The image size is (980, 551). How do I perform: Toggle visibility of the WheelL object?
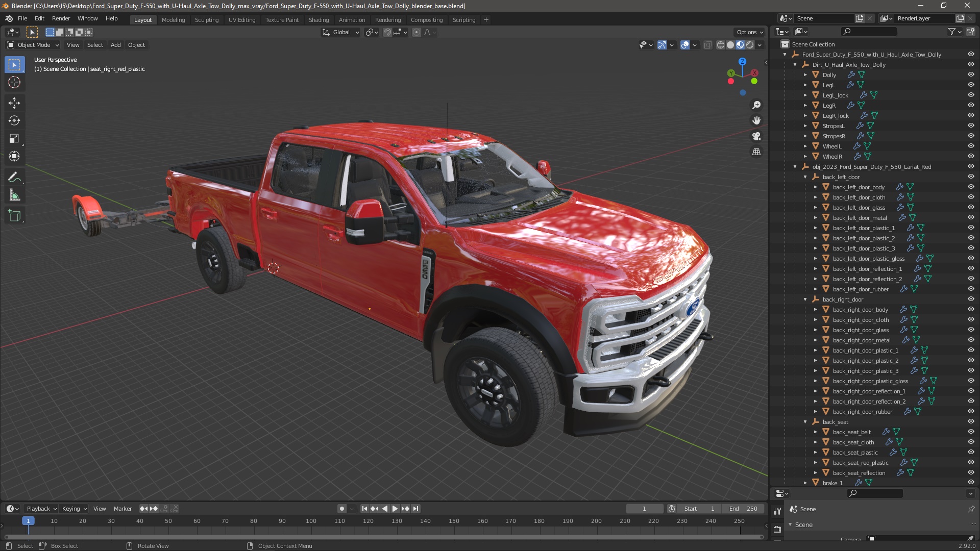pos(971,146)
